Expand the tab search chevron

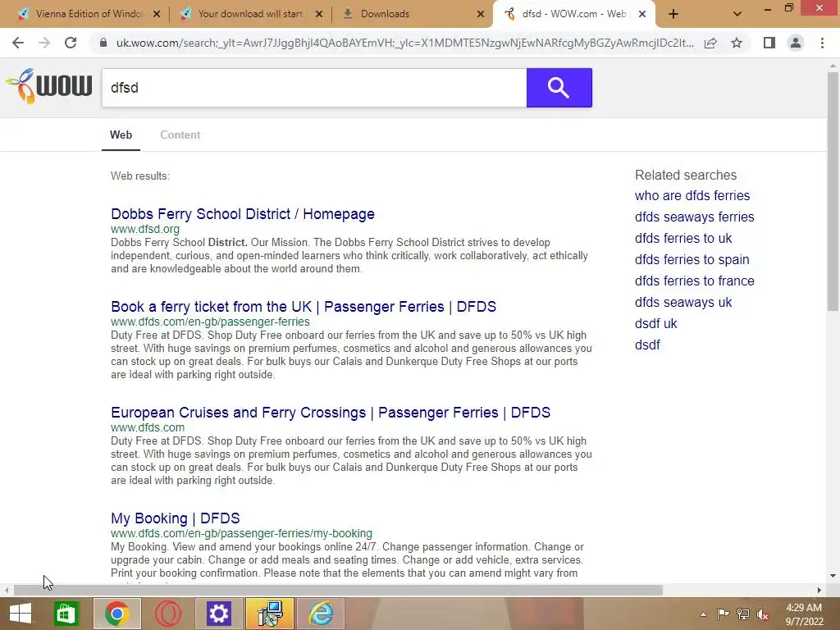point(737,14)
